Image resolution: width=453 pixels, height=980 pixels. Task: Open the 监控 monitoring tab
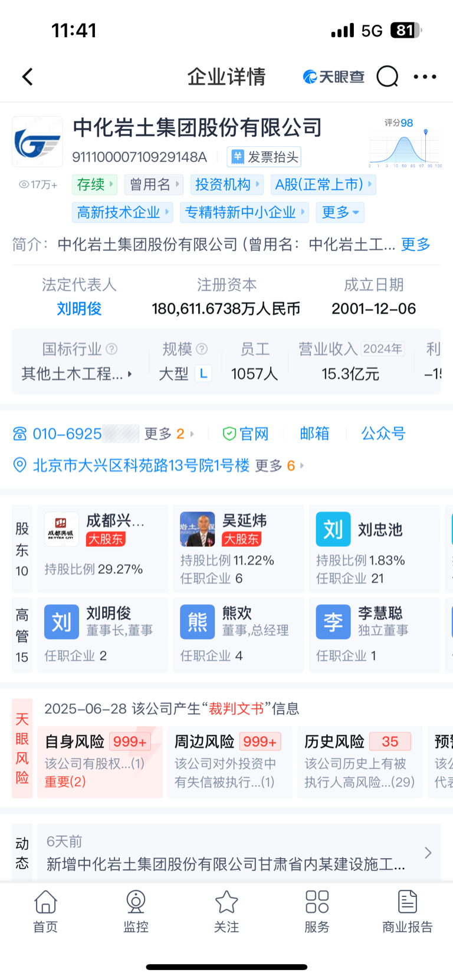point(136,911)
